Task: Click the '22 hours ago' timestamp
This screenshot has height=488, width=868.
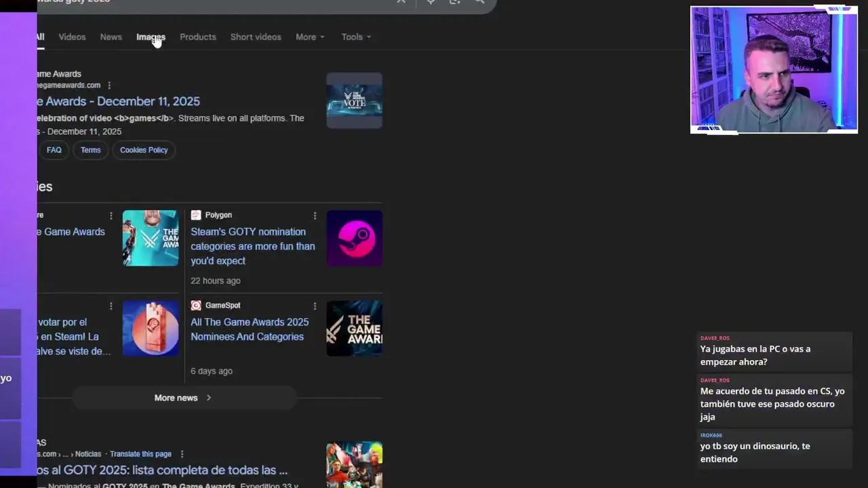Action: tap(216, 281)
